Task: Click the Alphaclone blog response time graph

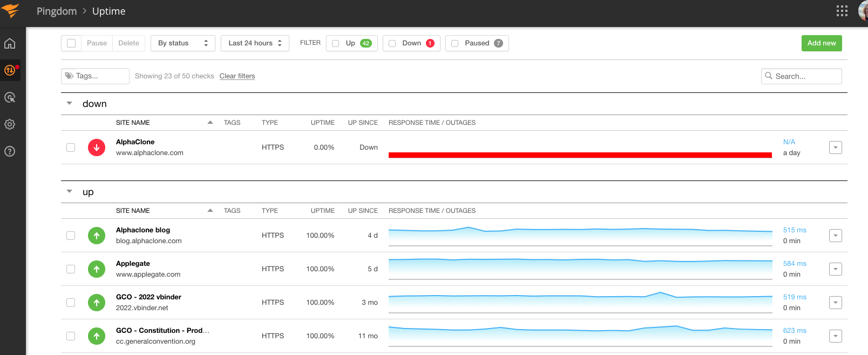Action: [580, 236]
